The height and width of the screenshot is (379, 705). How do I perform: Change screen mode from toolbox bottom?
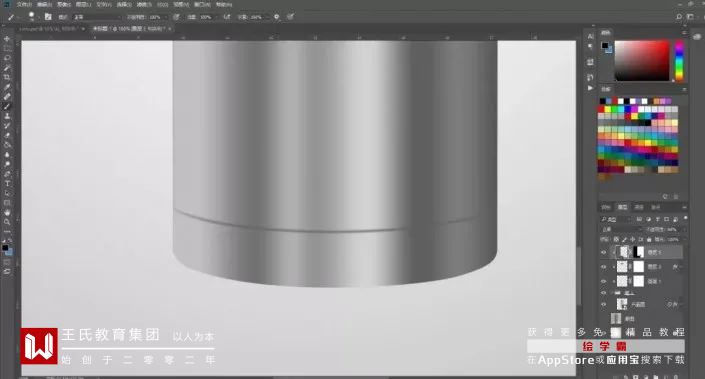[7, 272]
